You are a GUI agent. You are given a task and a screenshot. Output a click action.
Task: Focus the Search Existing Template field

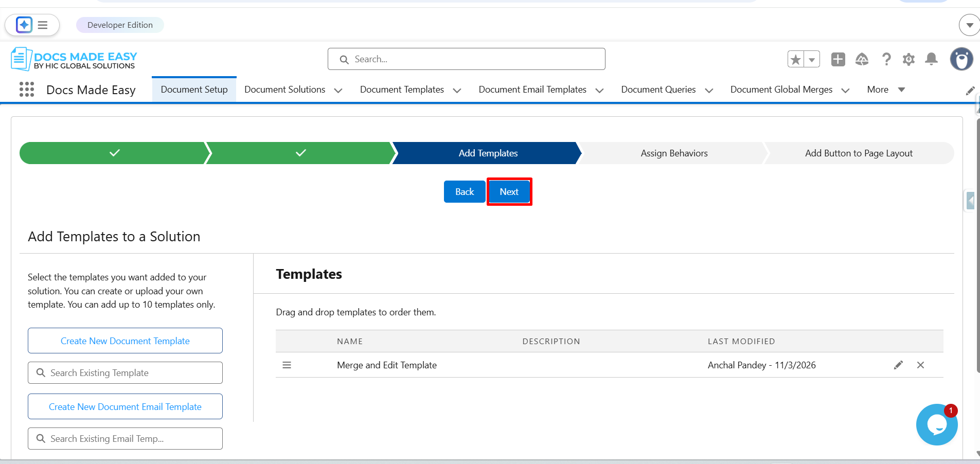[x=125, y=373]
